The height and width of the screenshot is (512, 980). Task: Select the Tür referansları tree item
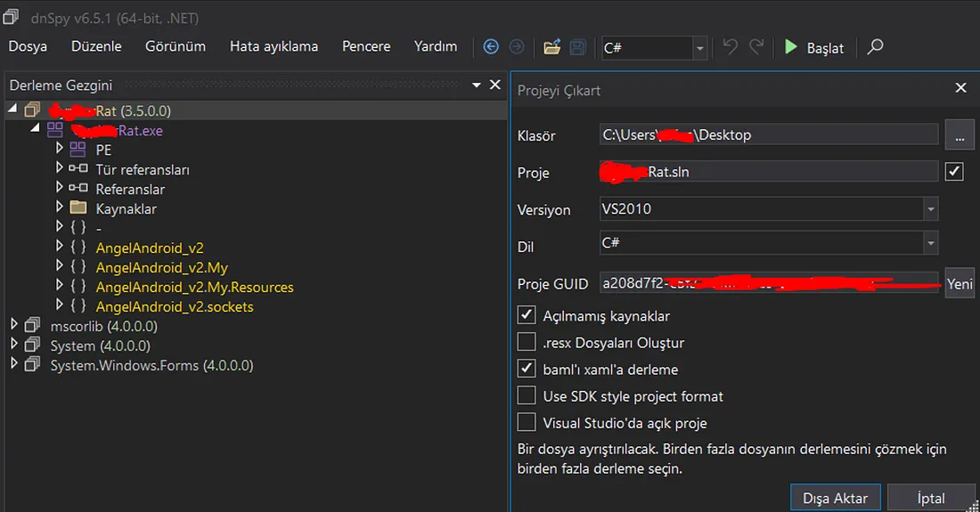click(143, 169)
